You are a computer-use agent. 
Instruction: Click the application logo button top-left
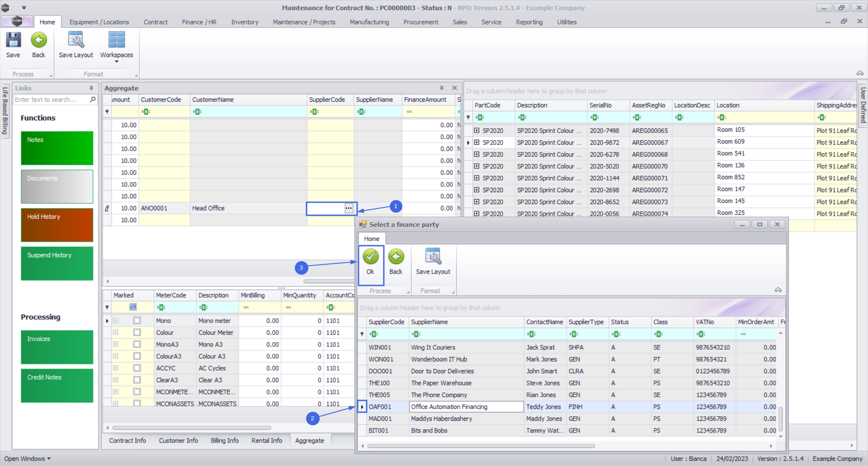click(x=17, y=21)
